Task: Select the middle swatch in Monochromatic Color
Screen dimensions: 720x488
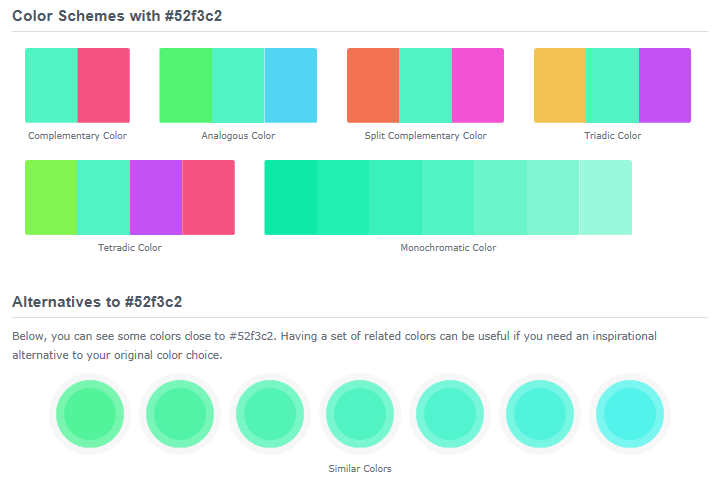Action: (448, 197)
